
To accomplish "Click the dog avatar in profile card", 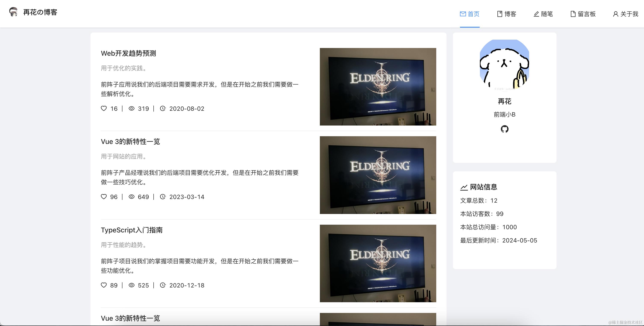I will (x=504, y=64).
